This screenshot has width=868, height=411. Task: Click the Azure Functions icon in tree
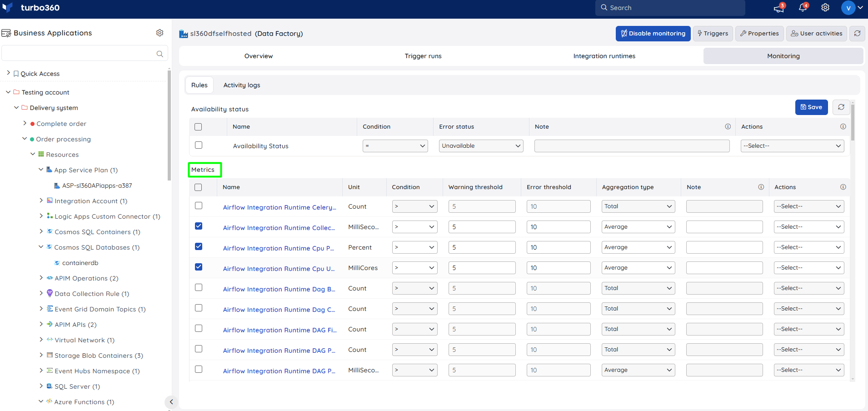(49, 401)
